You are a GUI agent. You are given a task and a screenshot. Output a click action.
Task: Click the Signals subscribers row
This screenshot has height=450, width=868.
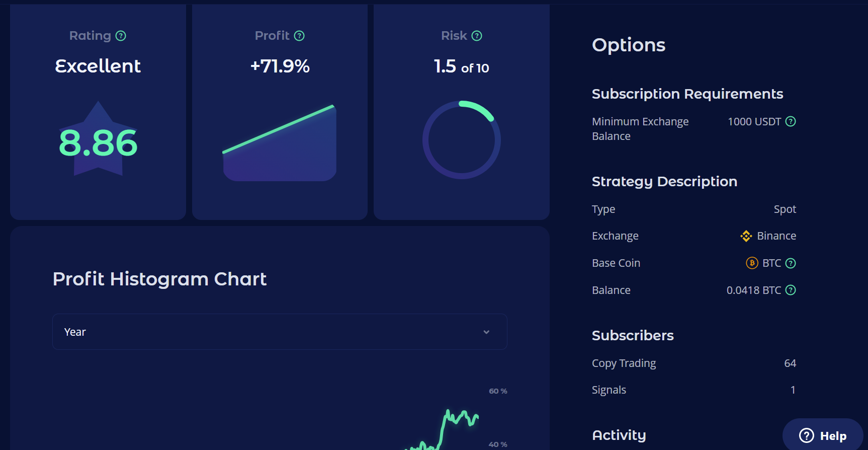pos(693,390)
